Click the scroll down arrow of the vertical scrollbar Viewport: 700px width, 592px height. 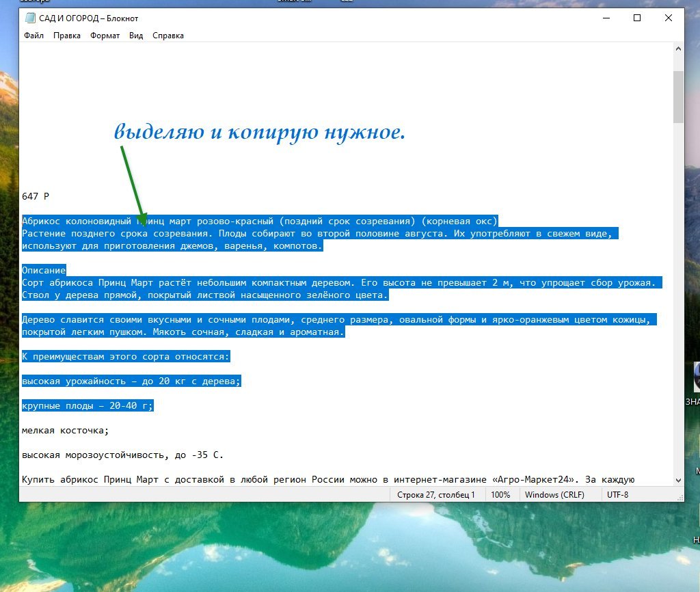(x=678, y=481)
